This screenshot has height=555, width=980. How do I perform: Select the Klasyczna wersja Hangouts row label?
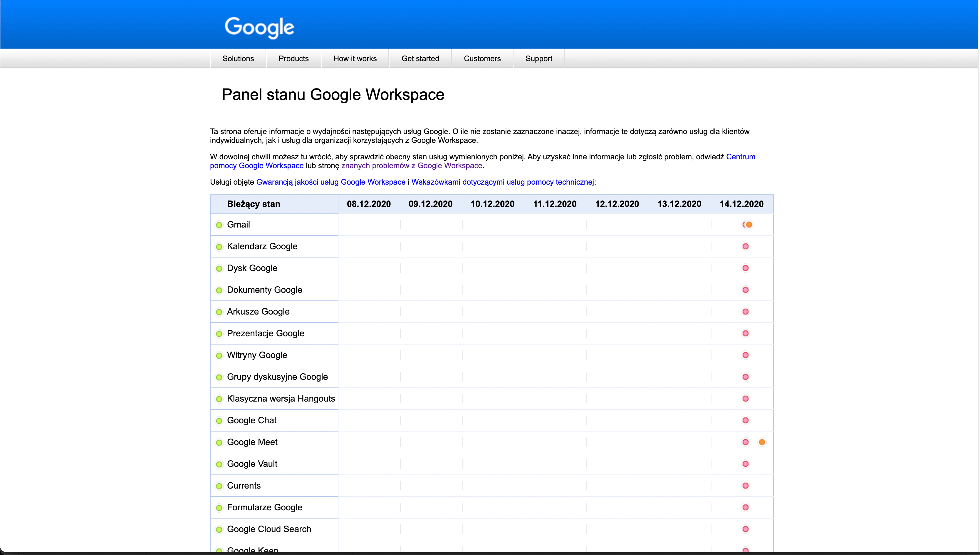[281, 398]
